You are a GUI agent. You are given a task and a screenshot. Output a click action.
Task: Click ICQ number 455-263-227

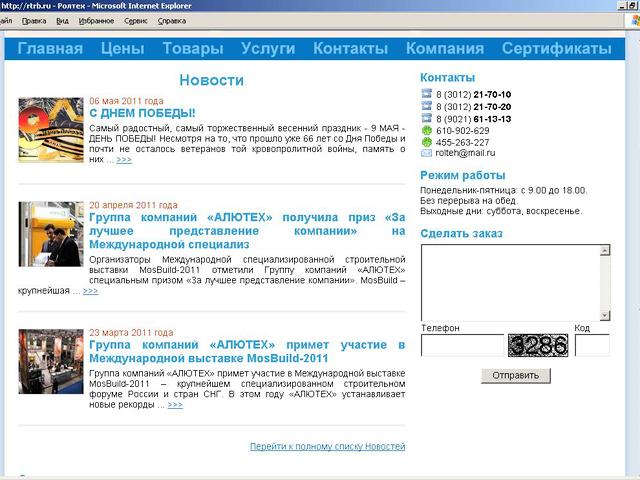click(462, 143)
